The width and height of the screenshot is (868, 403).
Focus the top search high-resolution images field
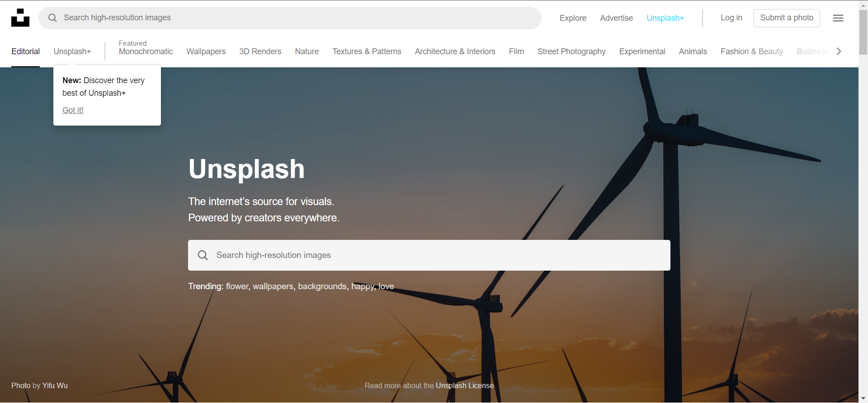290,18
